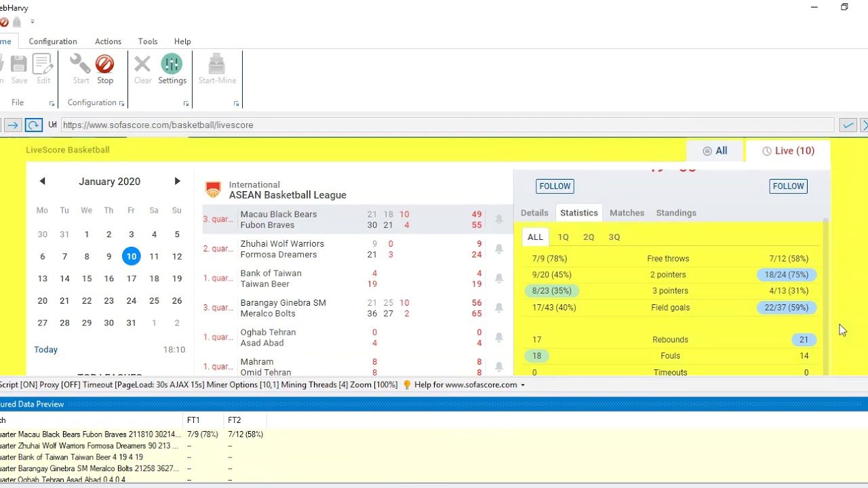Click the 18/24 (75%) two pointers value
The width and height of the screenshot is (868, 488).
(x=787, y=274)
